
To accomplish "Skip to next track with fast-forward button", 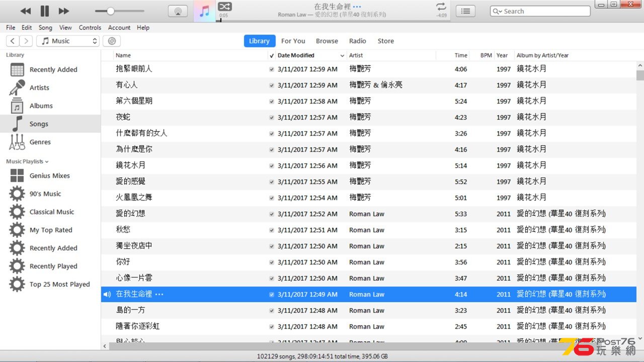I will 64,11.
